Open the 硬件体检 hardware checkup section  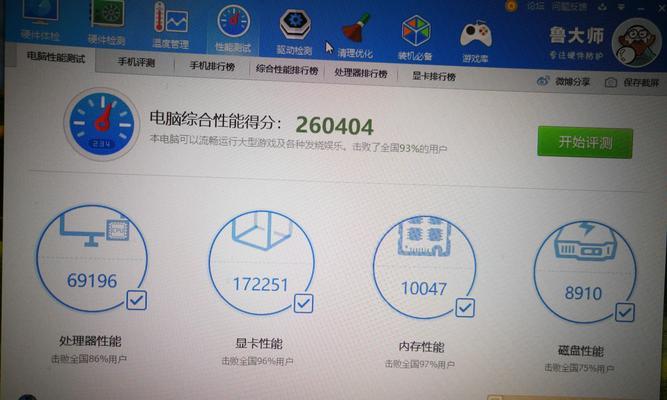point(39,19)
